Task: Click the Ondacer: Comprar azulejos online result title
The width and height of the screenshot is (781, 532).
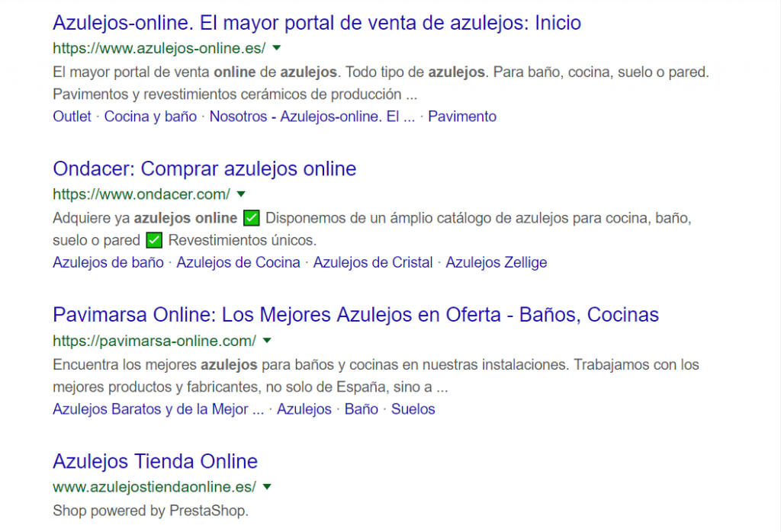Action: (x=204, y=169)
